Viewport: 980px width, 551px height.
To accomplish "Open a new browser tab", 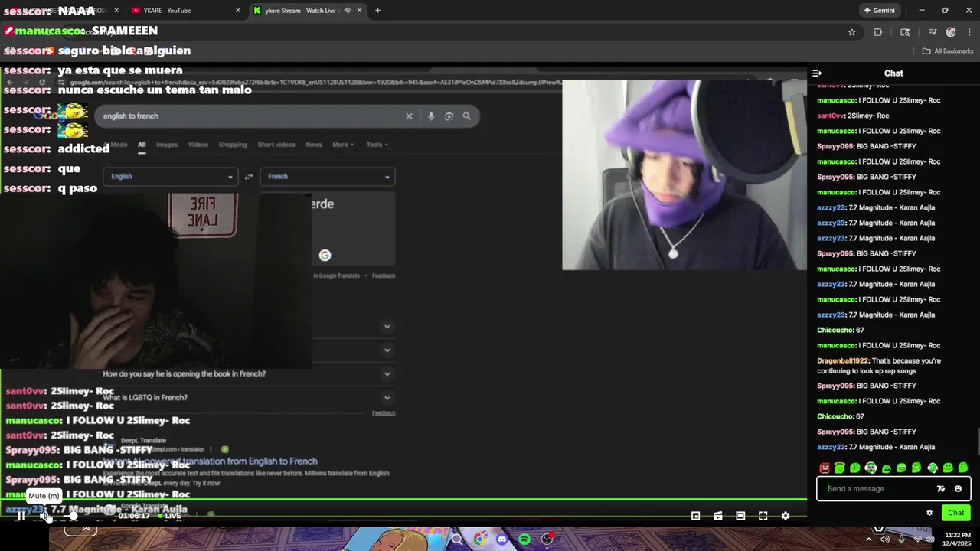I will click(x=377, y=11).
